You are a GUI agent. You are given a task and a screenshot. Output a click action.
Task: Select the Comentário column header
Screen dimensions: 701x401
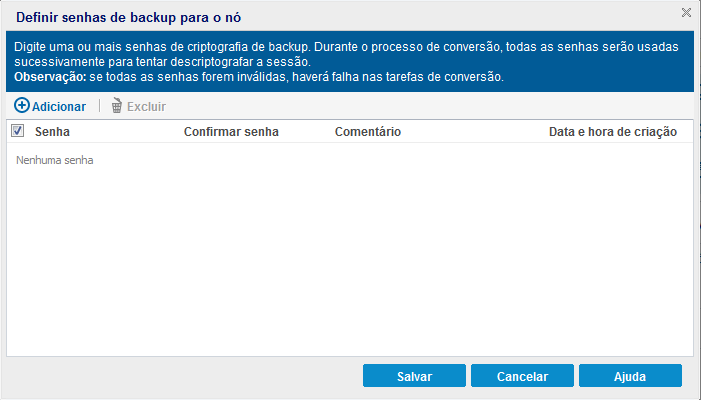(x=368, y=131)
